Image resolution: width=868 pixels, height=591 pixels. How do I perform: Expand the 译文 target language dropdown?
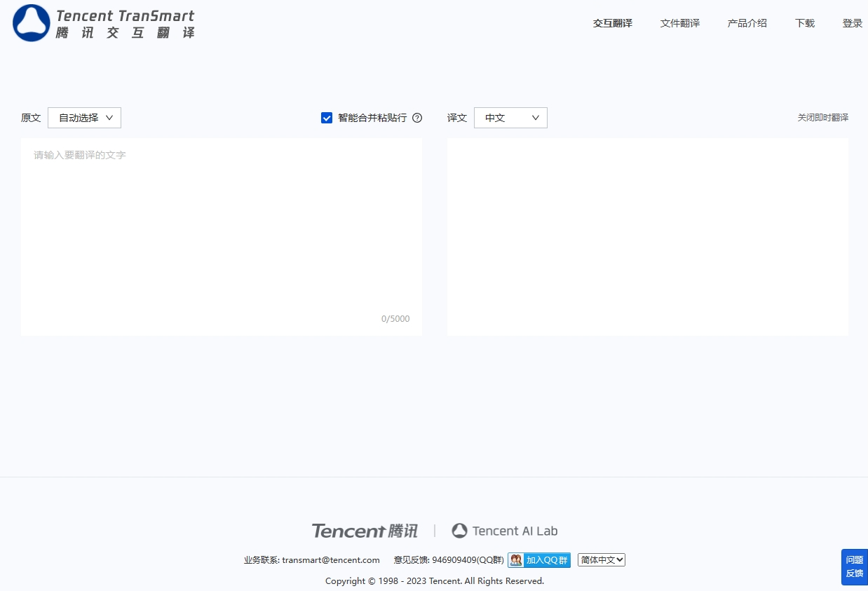pyautogui.click(x=510, y=118)
